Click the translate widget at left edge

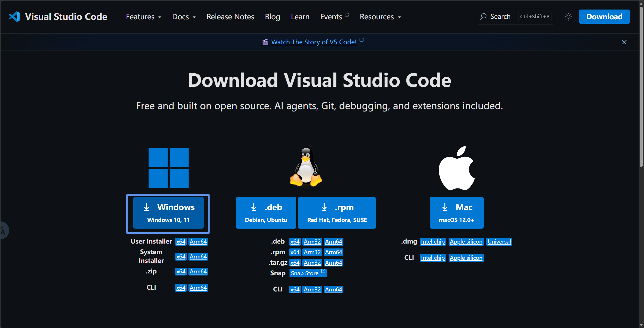coord(4,230)
